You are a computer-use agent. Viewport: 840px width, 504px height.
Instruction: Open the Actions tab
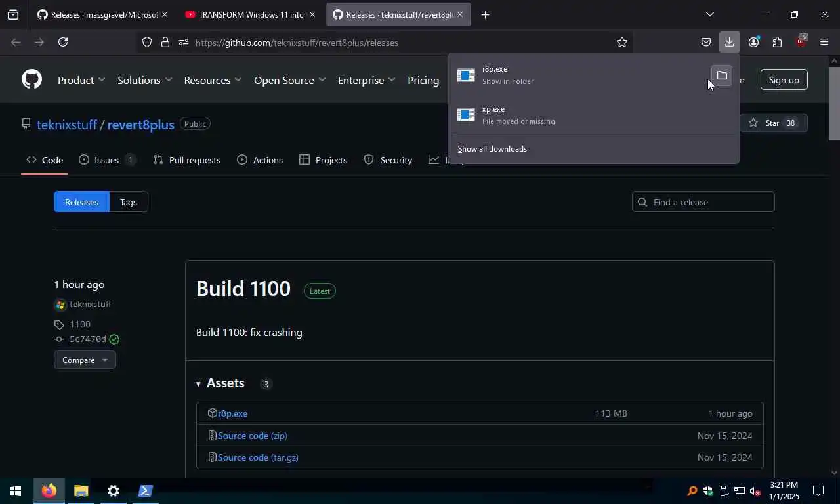(260, 160)
